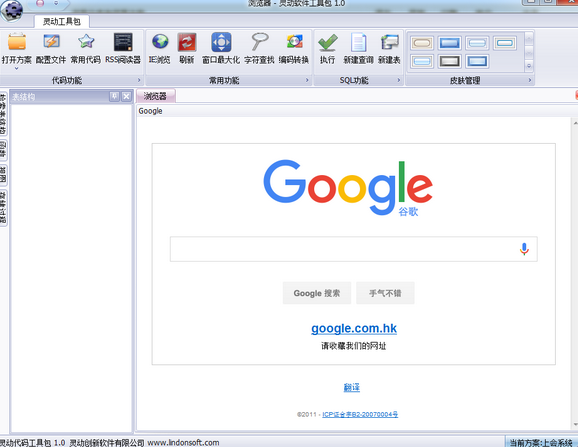578x447 pixels.
Task: Apply the dark blue filled skin in top row
Action: 449,43
